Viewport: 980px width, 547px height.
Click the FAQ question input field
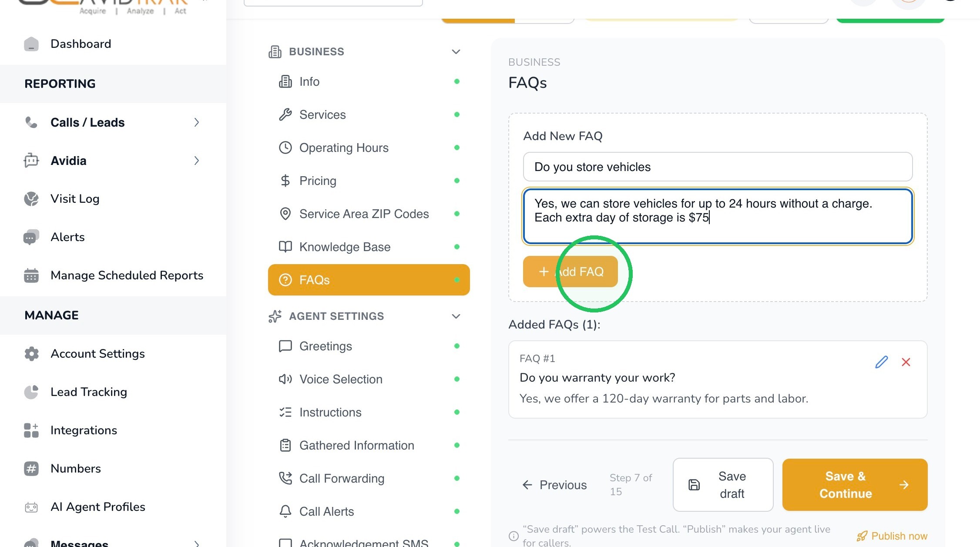(718, 167)
